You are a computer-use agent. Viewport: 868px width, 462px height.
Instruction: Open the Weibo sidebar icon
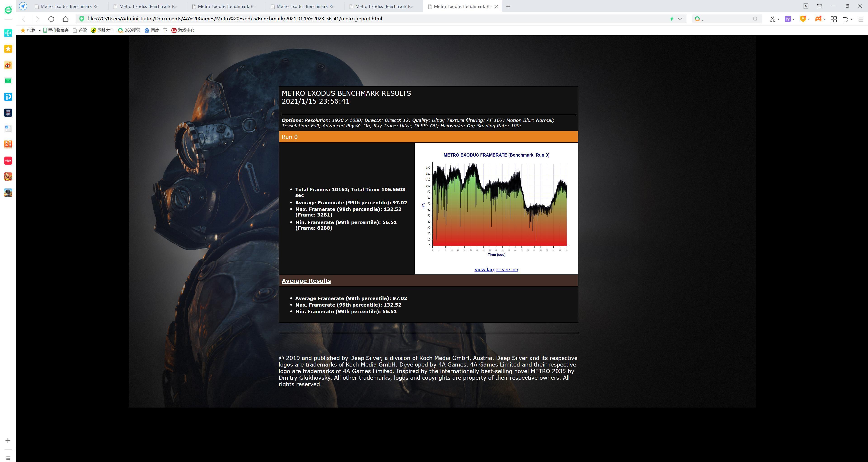(8, 65)
